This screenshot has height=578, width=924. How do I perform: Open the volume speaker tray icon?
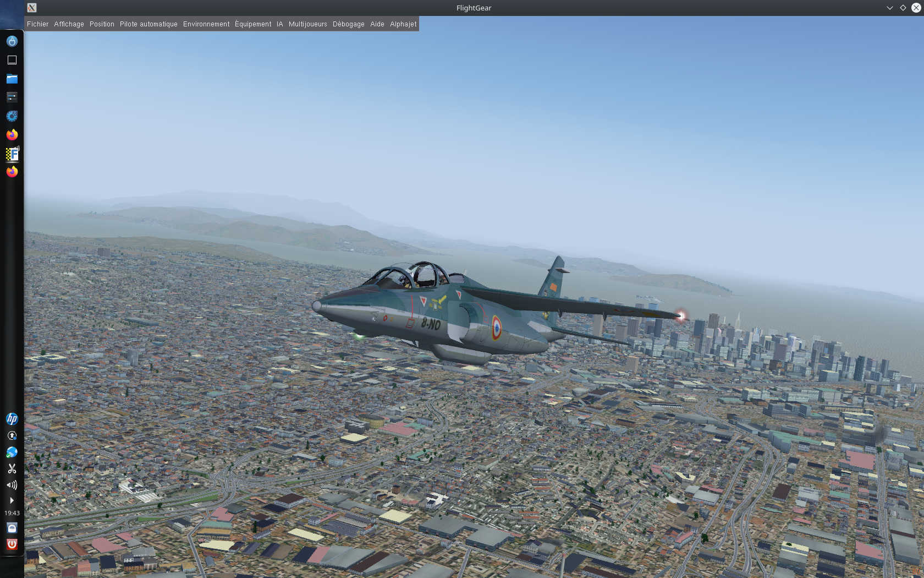(12, 485)
